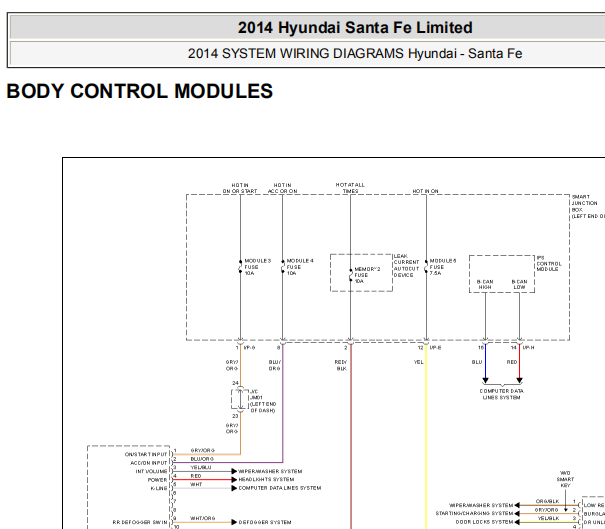Select the "MODULE 6 FUSE 7.5A" label

point(443,267)
